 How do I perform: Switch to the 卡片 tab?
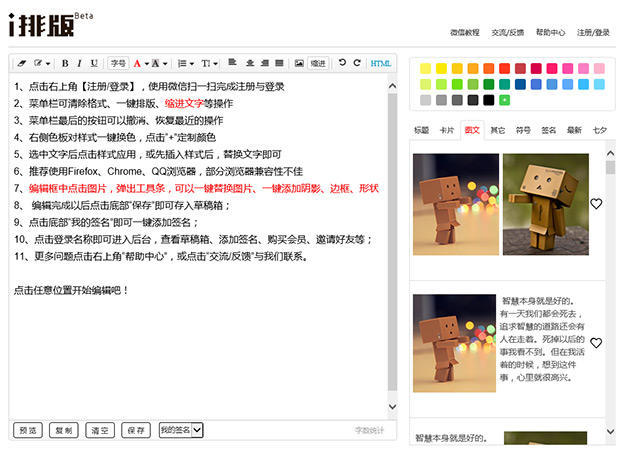446,131
